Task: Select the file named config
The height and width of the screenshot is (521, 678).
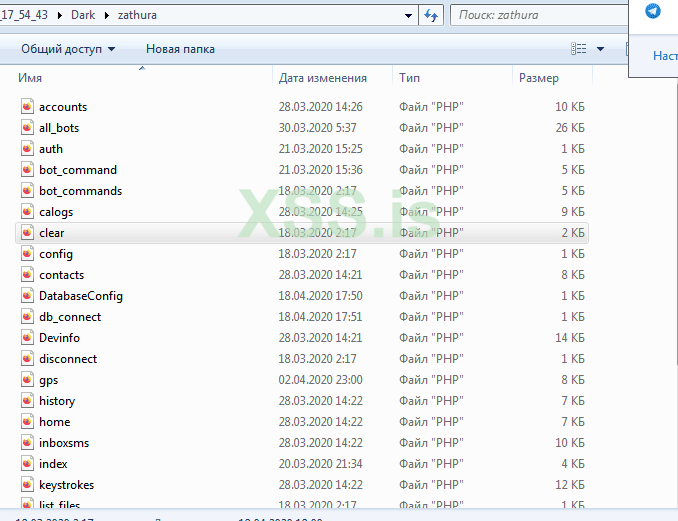Action: point(56,254)
